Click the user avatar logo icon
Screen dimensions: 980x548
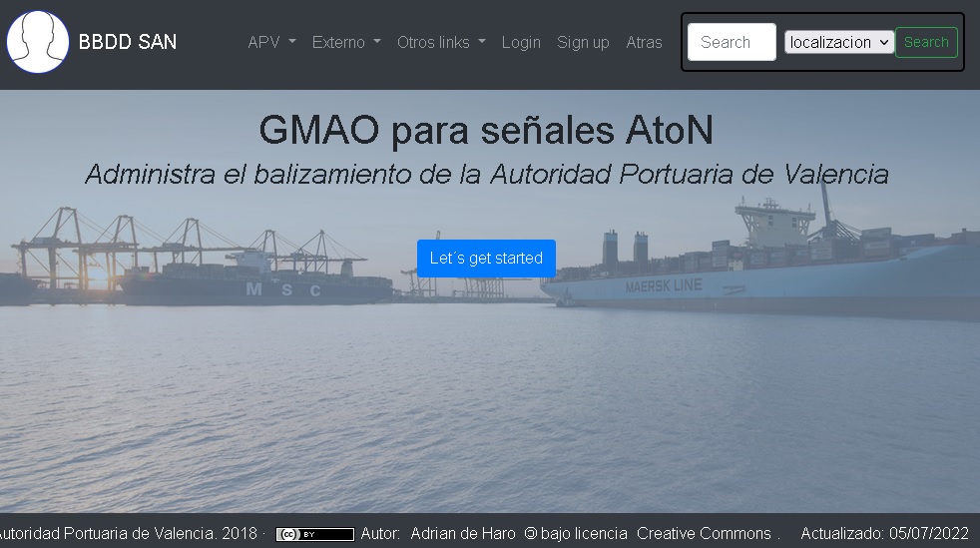tap(38, 42)
